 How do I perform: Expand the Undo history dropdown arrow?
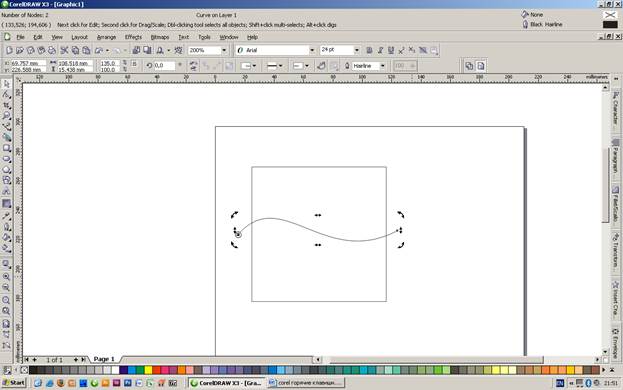107,50
